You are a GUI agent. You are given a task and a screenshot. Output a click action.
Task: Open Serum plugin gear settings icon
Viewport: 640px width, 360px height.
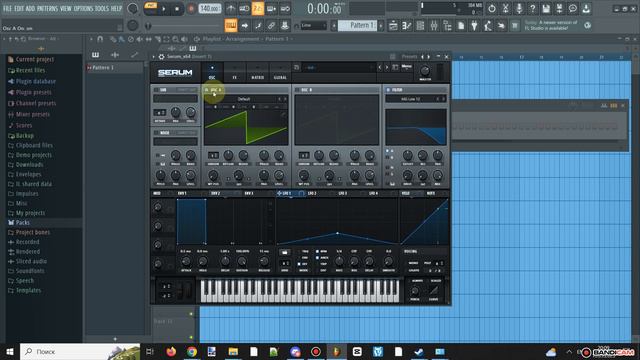pyautogui.click(x=162, y=57)
